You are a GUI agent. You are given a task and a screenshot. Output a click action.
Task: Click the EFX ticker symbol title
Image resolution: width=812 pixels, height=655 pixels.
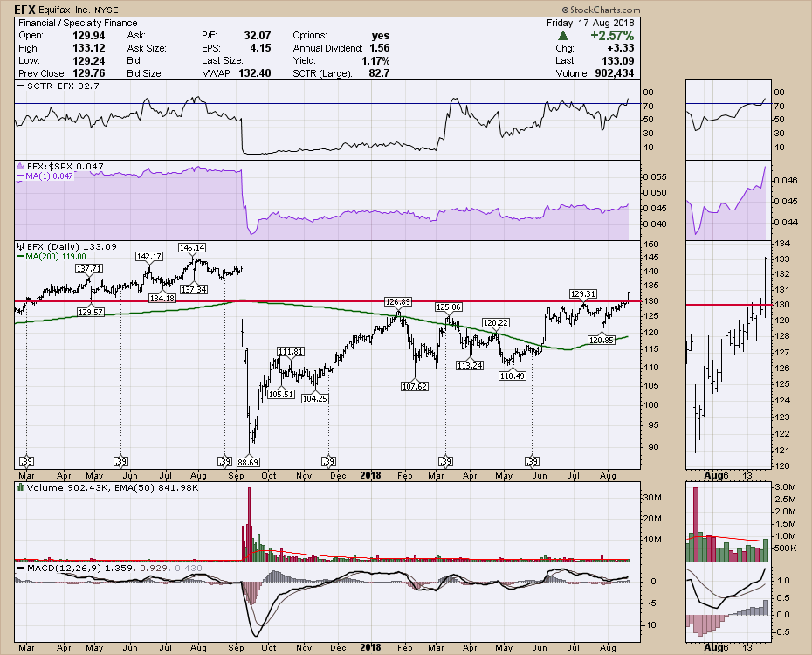point(24,10)
